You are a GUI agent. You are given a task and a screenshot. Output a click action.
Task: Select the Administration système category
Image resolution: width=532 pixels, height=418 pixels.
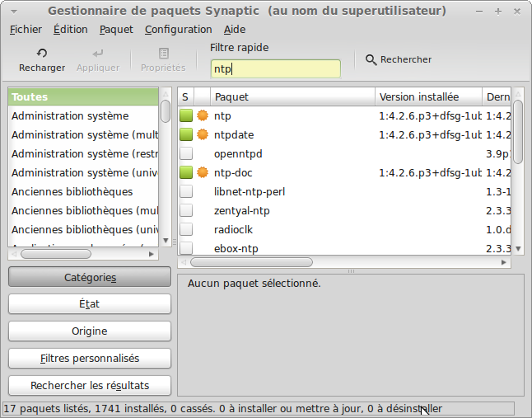click(83, 115)
